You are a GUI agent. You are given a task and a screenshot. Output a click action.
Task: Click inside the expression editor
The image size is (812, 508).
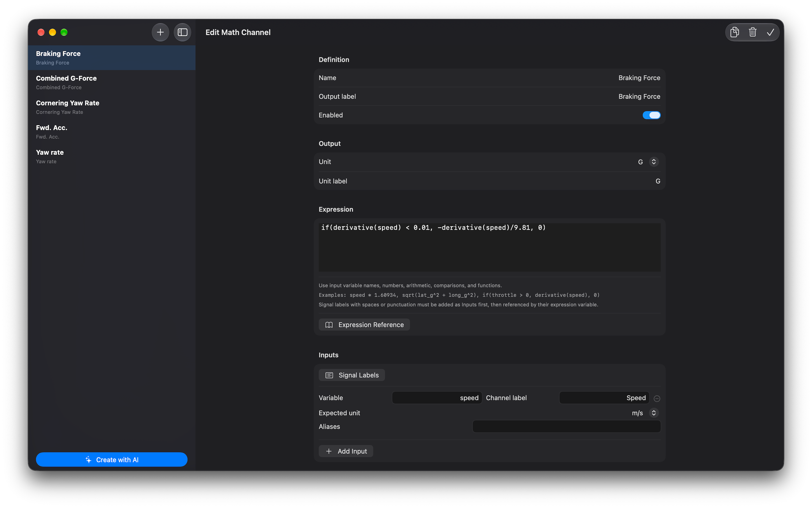click(489, 248)
